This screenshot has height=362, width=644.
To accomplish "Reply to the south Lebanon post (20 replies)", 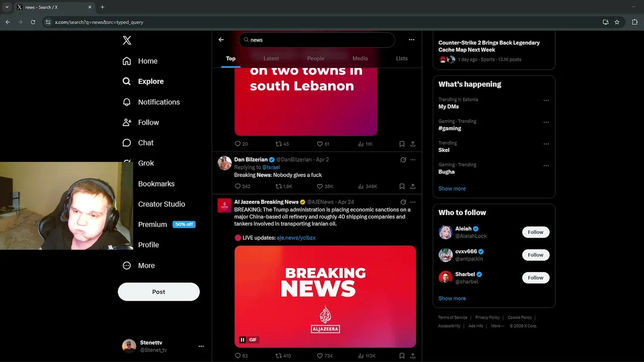I will coord(242,144).
